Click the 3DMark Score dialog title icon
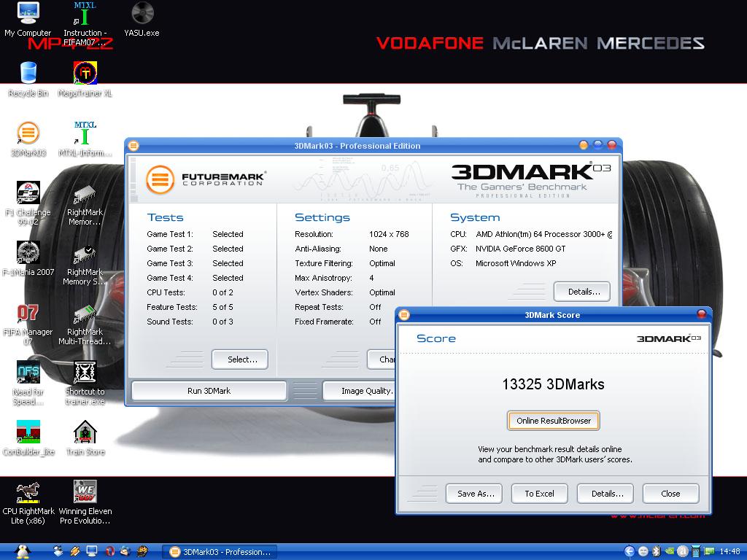 404,314
